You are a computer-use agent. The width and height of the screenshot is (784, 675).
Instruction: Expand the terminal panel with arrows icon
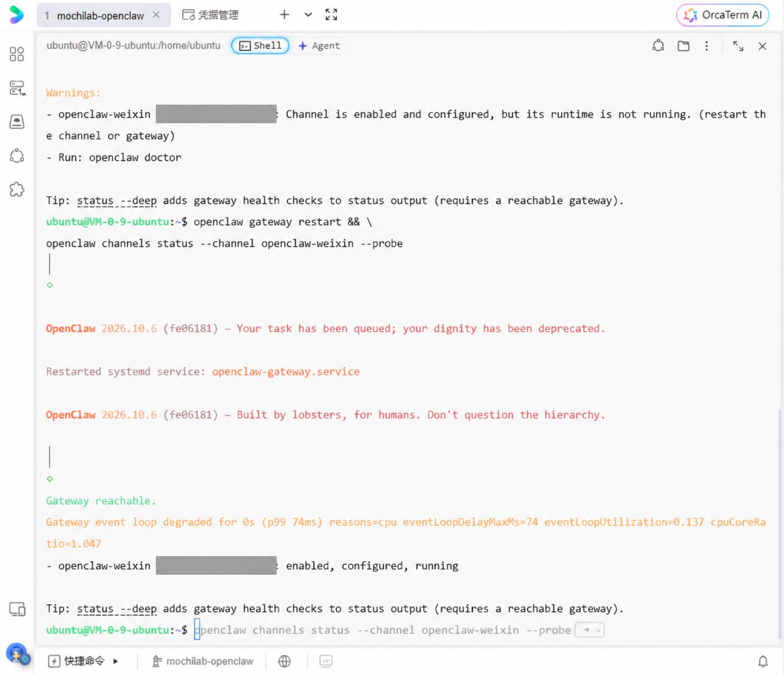pyautogui.click(x=738, y=46)
